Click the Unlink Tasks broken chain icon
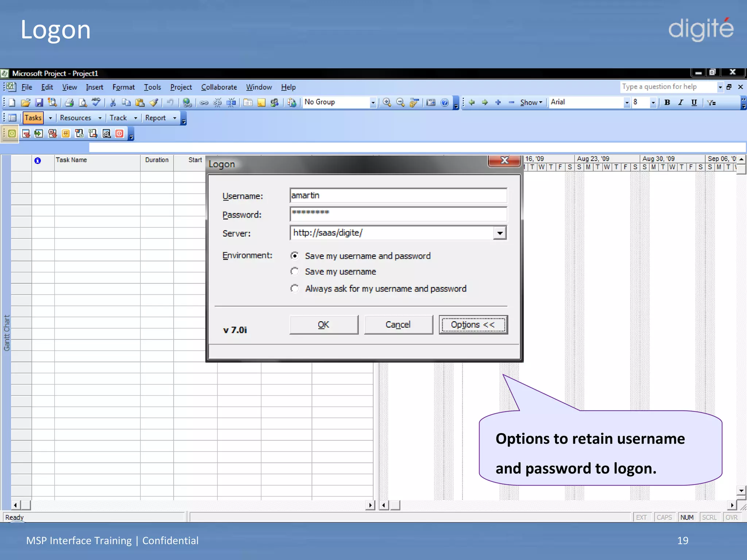This screenshot has height=560, width=747. coord(217,102)
